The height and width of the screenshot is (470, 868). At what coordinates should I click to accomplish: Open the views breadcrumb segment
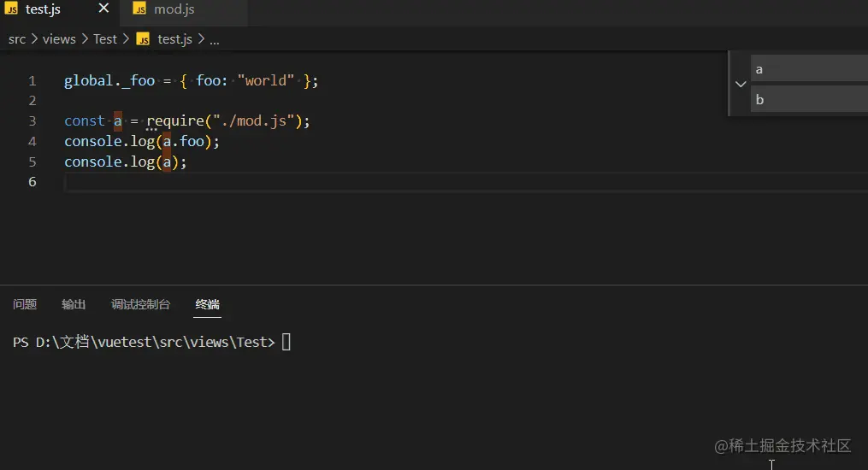59,38
